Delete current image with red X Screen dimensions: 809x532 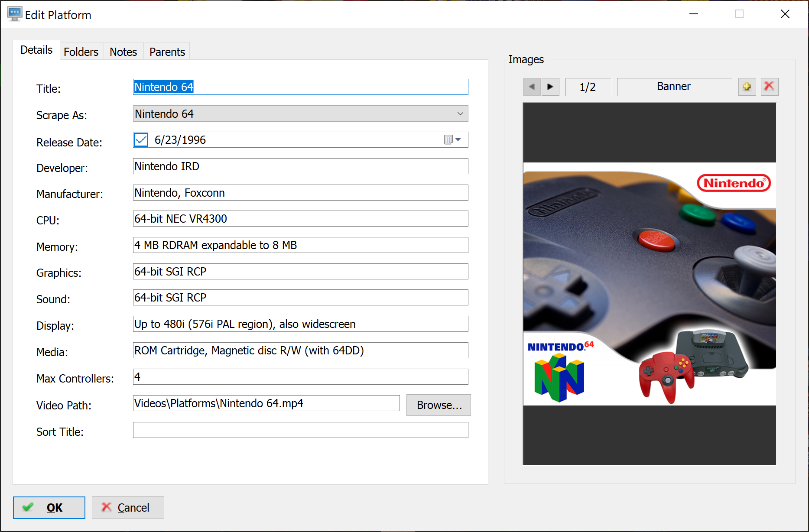[x=770, y=87]
